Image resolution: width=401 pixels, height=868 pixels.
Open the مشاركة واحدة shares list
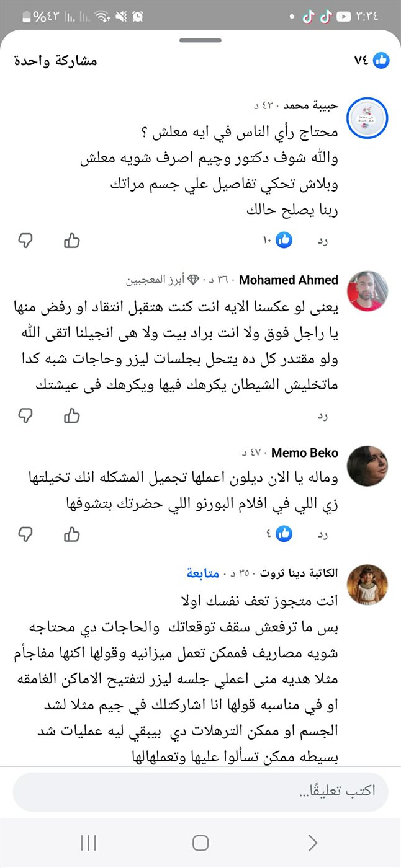tap(55, 61)
